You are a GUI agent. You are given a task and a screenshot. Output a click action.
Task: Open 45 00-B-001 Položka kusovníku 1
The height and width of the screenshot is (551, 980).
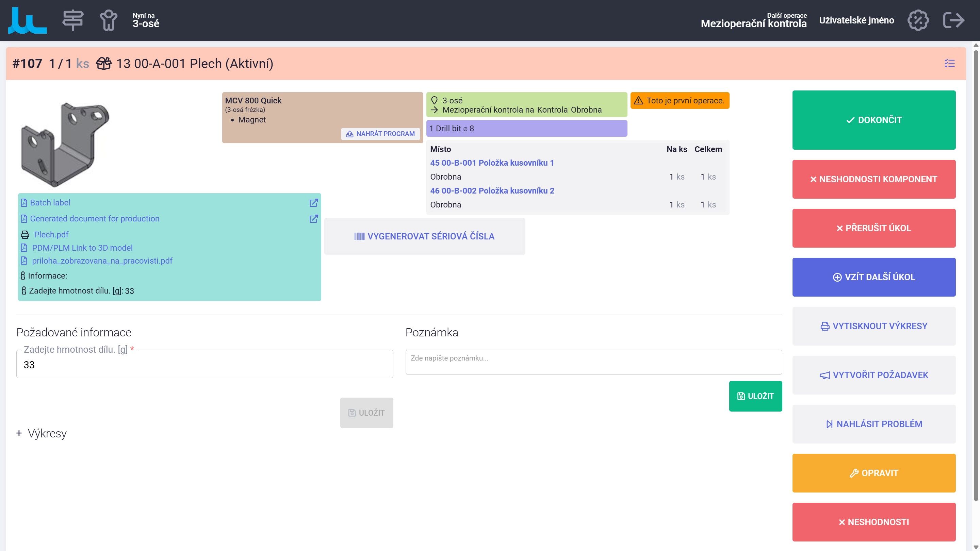pyautogui.click(x=492, y=163)
